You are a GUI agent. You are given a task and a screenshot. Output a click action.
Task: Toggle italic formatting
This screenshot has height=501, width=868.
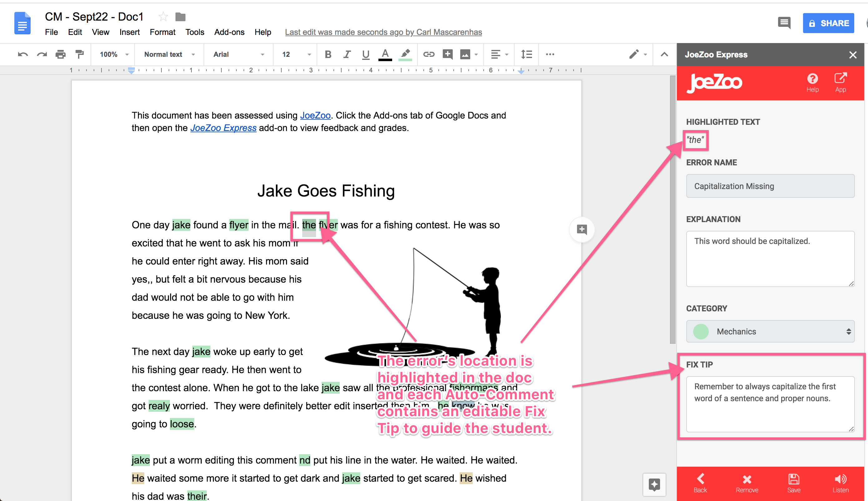347,54
